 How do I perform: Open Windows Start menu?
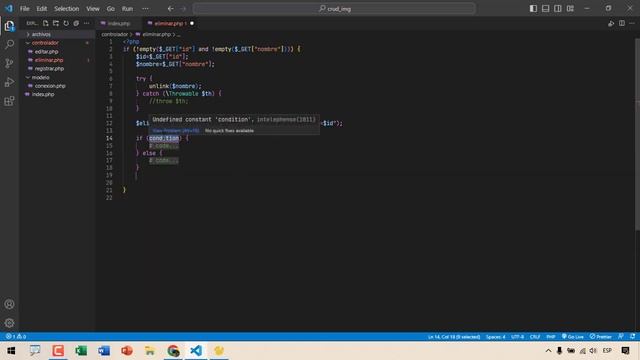pos(11,351)
